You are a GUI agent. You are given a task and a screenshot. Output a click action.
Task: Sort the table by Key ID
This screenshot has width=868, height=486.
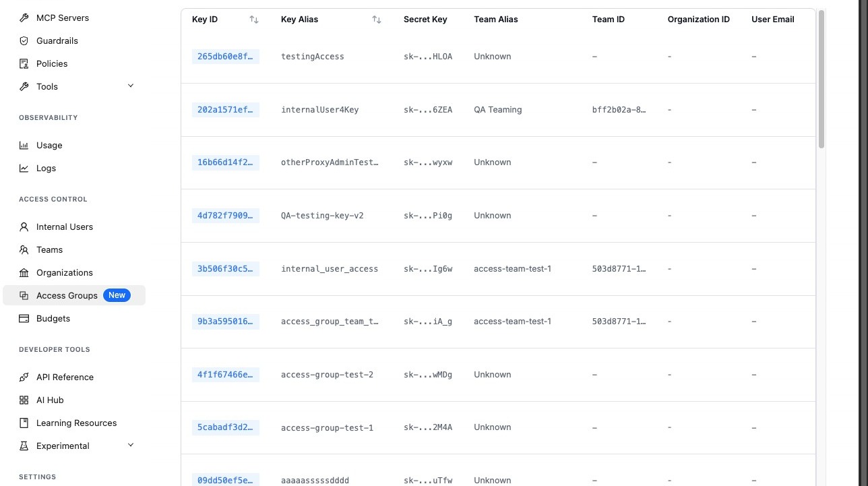(x=254, y=20)
